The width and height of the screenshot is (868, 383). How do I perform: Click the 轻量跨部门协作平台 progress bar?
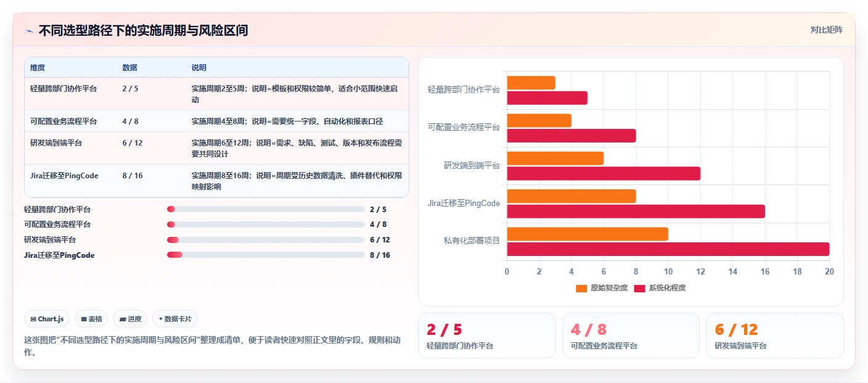266,209
